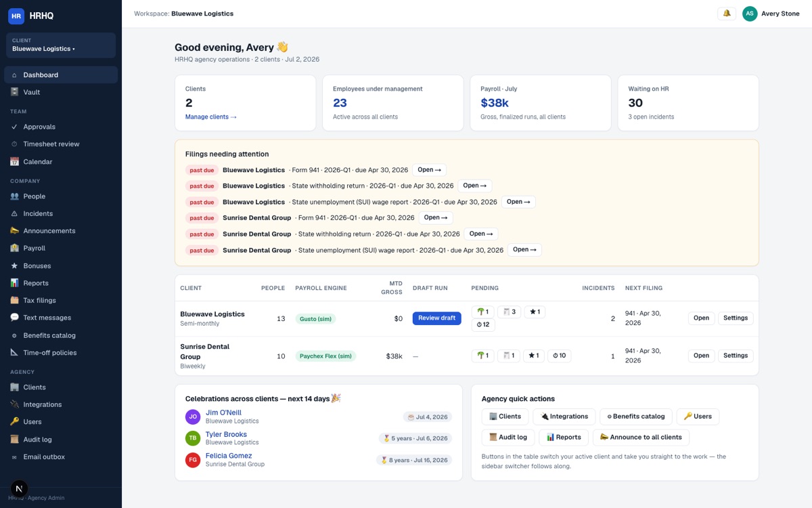
Task: Click the Waiting on HR card
Action: [688, 103]
